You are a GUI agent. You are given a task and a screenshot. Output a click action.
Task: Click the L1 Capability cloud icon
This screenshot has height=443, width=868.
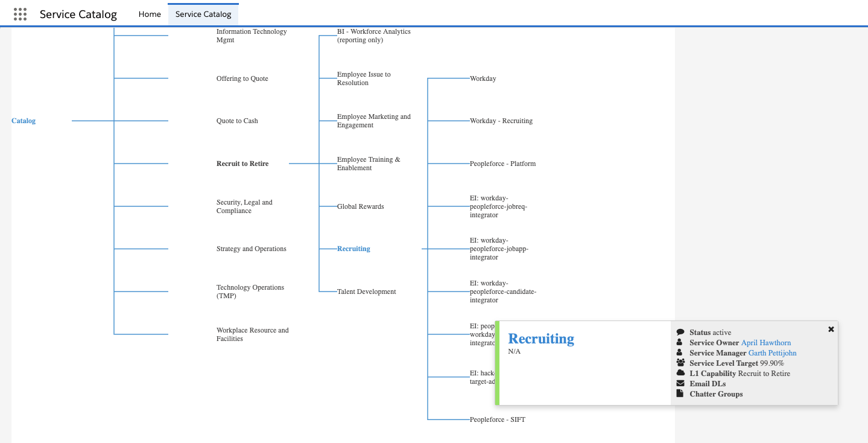pos(680,374)
